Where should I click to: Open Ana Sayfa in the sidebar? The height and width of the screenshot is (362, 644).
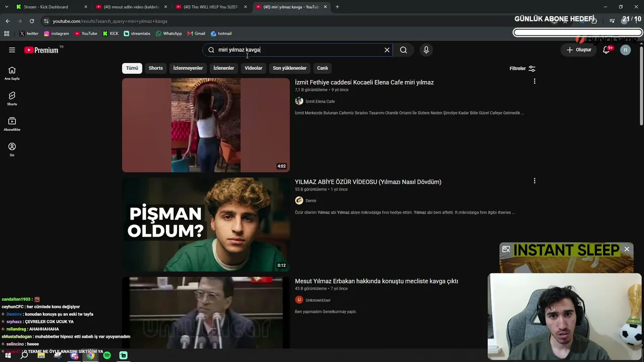[12, 73]
